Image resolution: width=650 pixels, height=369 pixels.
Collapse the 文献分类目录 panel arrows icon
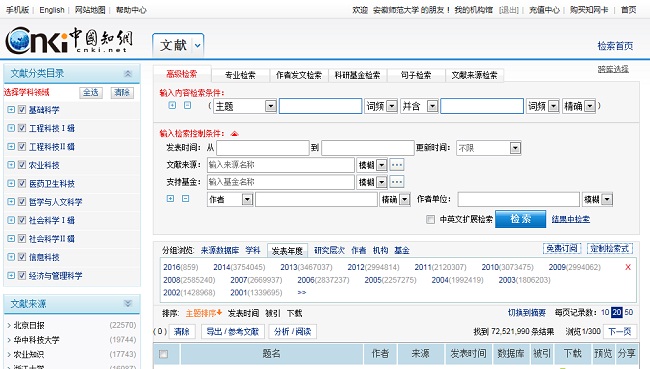coord(128,74)
